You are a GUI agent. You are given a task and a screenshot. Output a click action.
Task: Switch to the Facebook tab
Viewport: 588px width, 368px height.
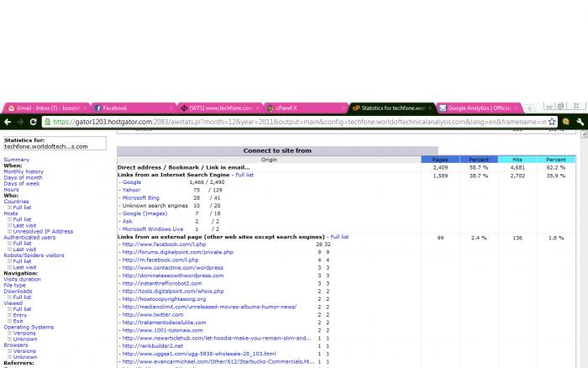(134, 108)
